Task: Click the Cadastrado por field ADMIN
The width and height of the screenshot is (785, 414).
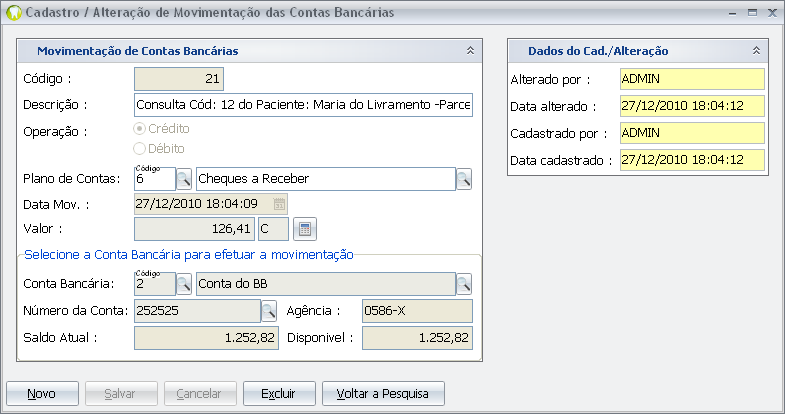Action: (x=692, y=133)
